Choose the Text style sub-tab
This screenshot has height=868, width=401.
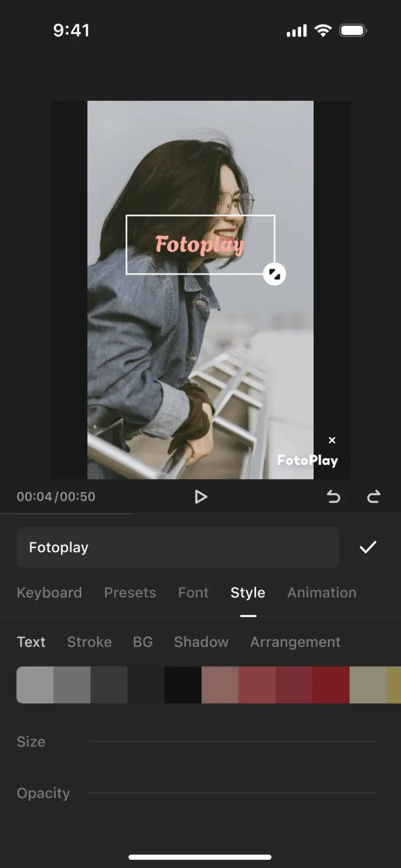[31, 642]
